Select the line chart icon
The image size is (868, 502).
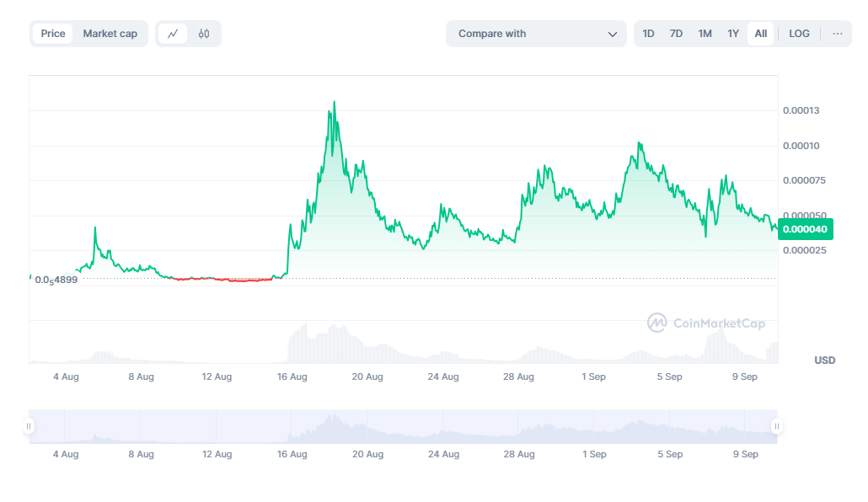tap(173, 33)
